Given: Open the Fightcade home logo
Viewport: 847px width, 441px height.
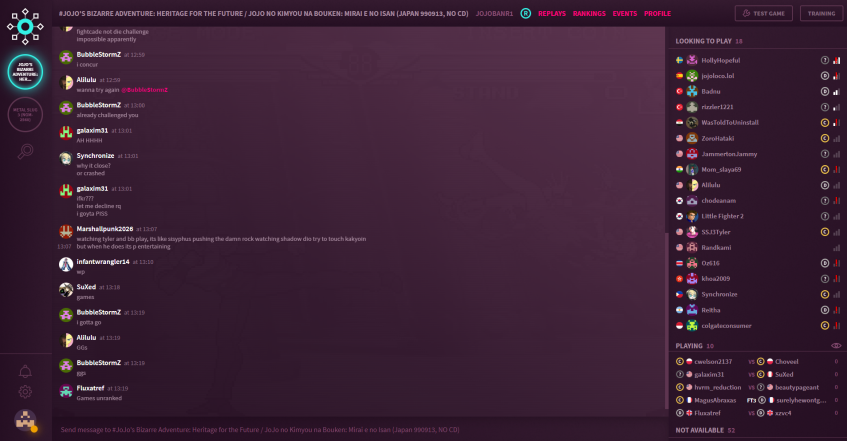Looking at the screenshot, I should [x=25, y=26].
